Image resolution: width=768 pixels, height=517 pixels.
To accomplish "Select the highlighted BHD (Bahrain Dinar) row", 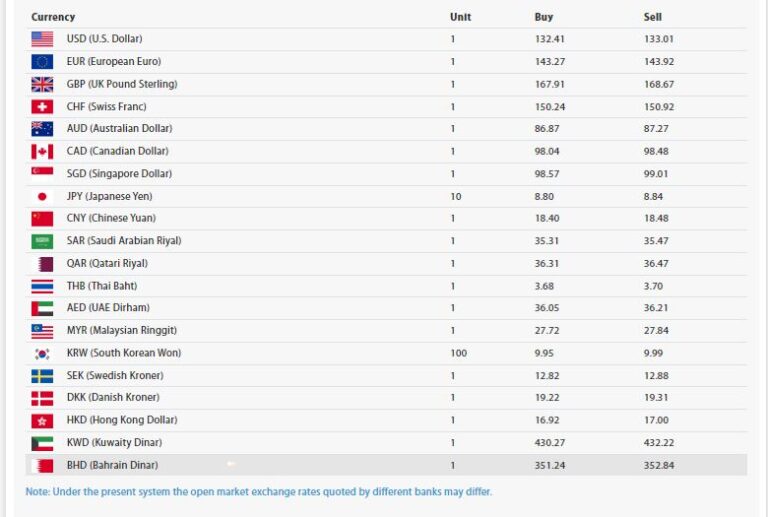I will 386,465.
